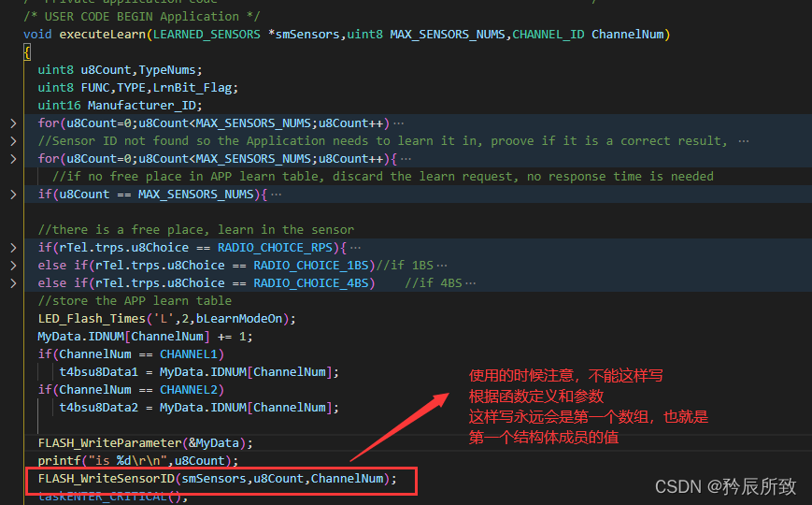Click CHANNEL_ID type in function signature

coord(548,35)
